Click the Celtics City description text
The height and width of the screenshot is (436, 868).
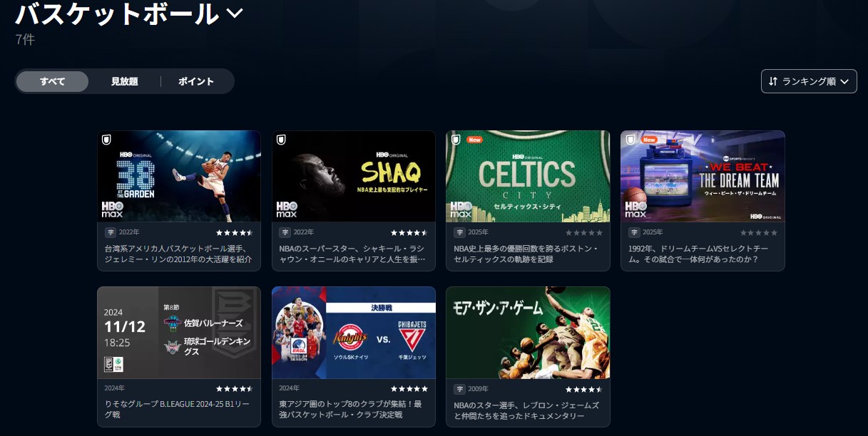click(x=526, y=254)
